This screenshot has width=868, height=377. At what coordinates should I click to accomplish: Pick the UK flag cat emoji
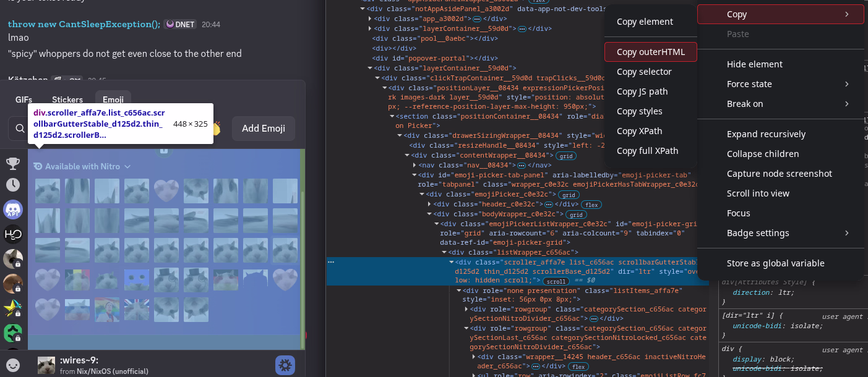[137, 310]
